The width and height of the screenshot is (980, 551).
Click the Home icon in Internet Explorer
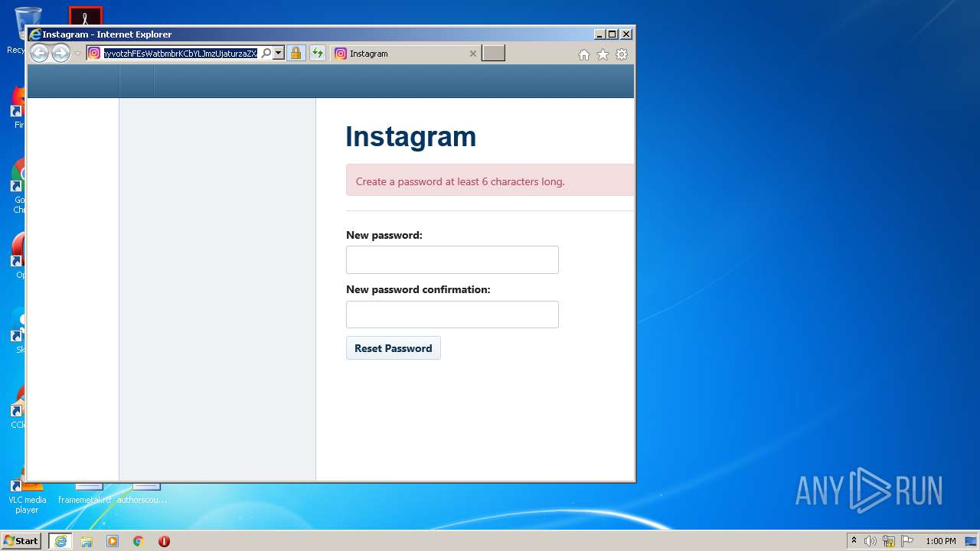click(584, 54)
